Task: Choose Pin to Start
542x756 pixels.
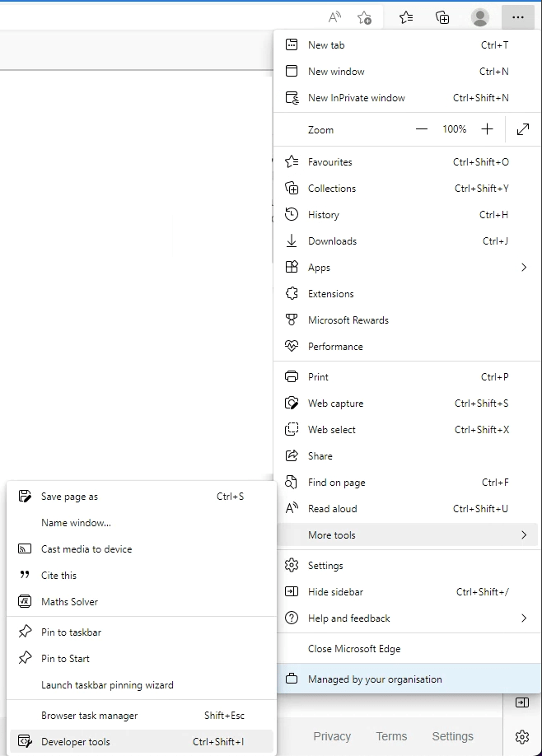Action: click(x=142, y=659)
